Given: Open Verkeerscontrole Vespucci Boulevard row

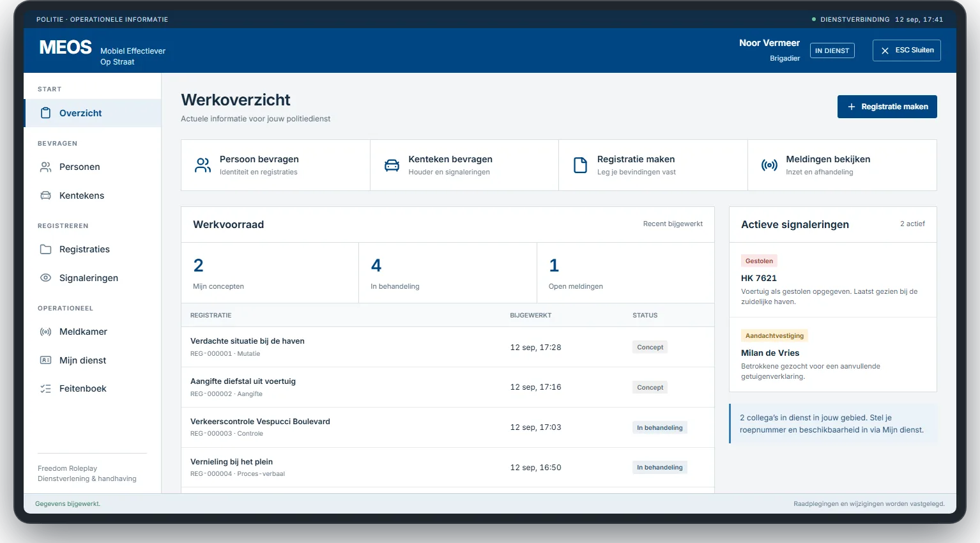Looking at the screenshot, I should point(448,427).
